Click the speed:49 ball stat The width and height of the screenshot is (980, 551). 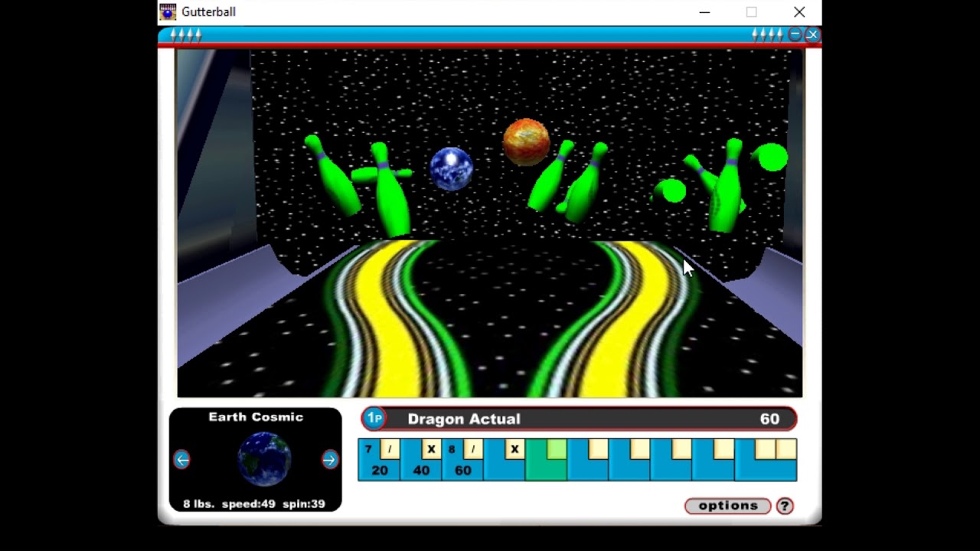tap(248, 504)
